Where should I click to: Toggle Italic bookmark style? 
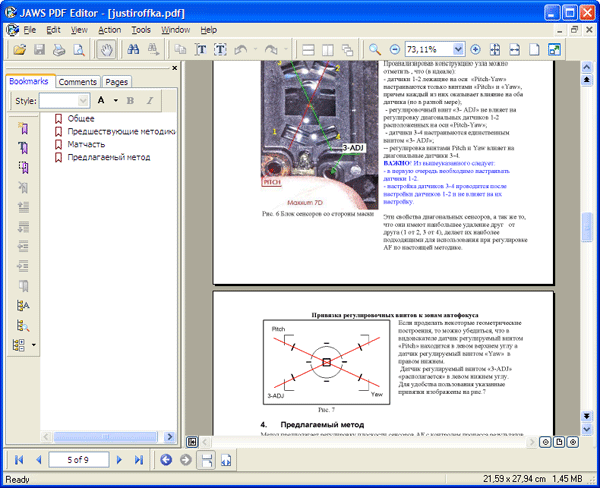[150, 101]
